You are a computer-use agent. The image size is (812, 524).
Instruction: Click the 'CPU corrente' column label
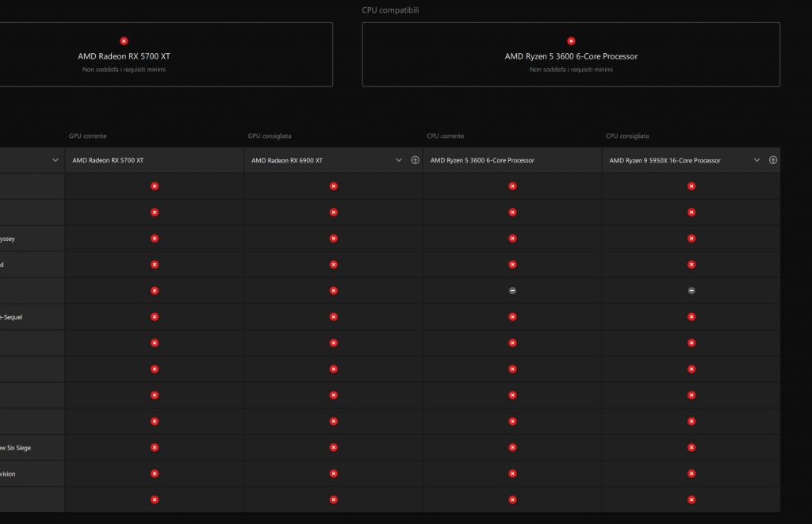point(446,136)
